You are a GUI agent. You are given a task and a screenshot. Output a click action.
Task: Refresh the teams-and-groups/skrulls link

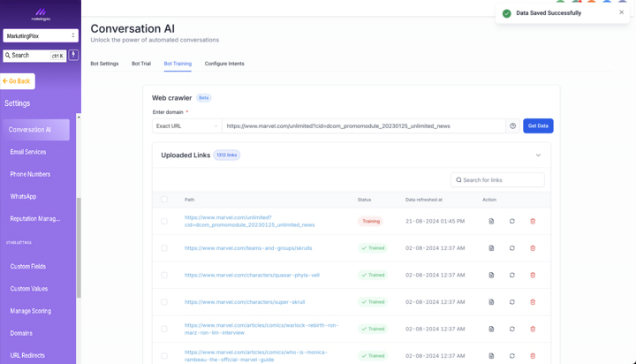511,248
